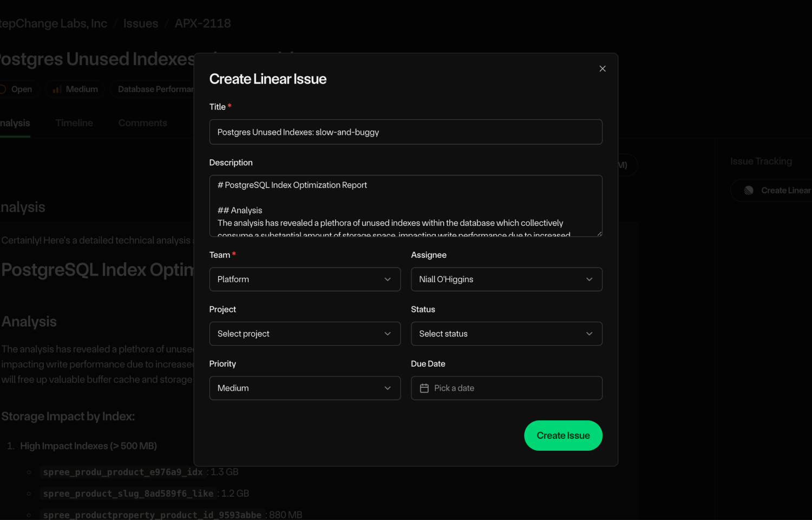Open the Select project dropdown
The height and width of the screenshot is (520, 812).
305,334
